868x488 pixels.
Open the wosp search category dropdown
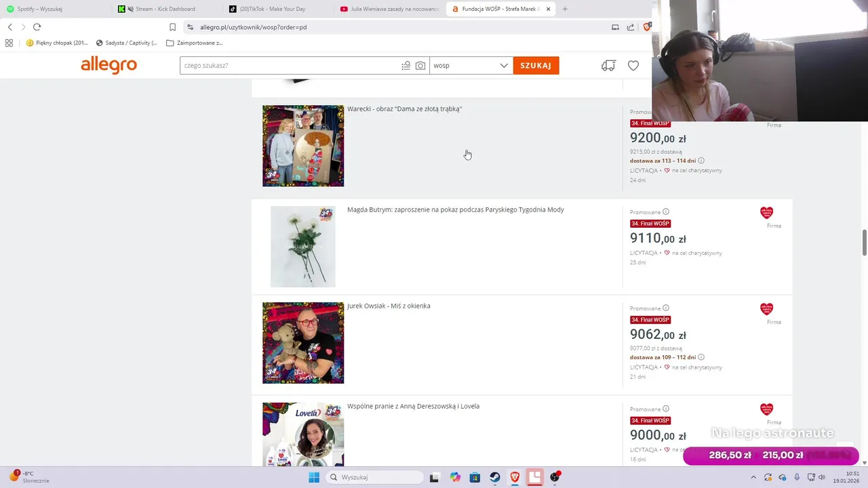point(471,66)
